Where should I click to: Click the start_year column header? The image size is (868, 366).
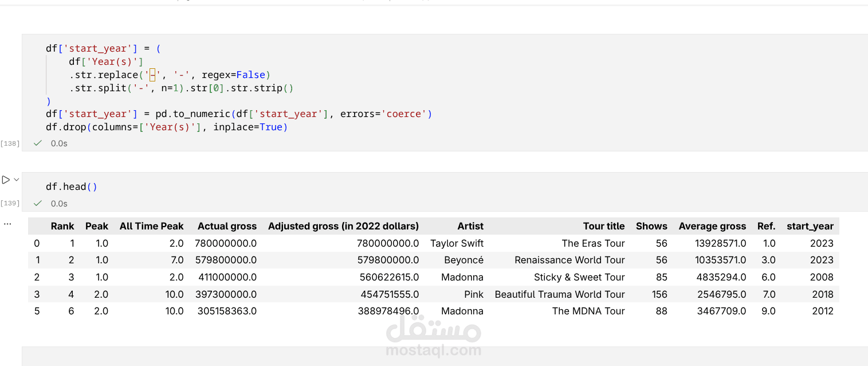[810, 226]
